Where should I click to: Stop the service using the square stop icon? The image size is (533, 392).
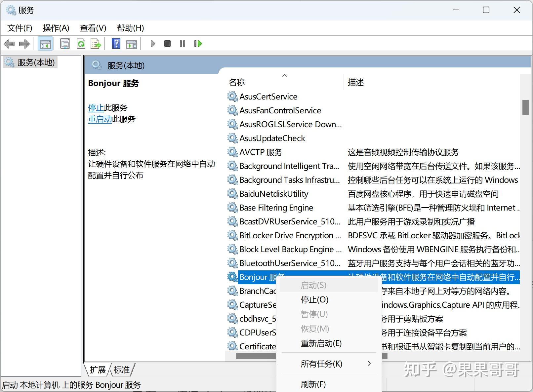coord(167,44)
